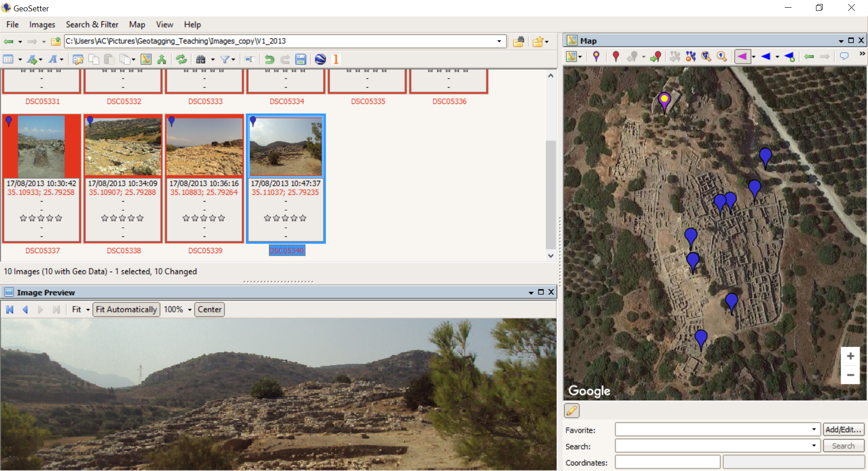Open the Images menu
Image resolution: width=868 pixels, height=471 pixels.
42,24
